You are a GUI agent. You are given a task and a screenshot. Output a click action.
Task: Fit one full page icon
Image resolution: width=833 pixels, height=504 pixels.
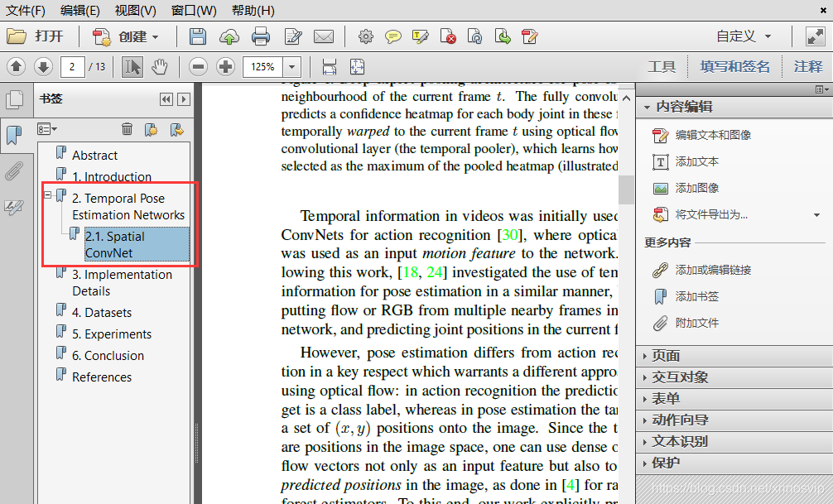tap(357, 67)
